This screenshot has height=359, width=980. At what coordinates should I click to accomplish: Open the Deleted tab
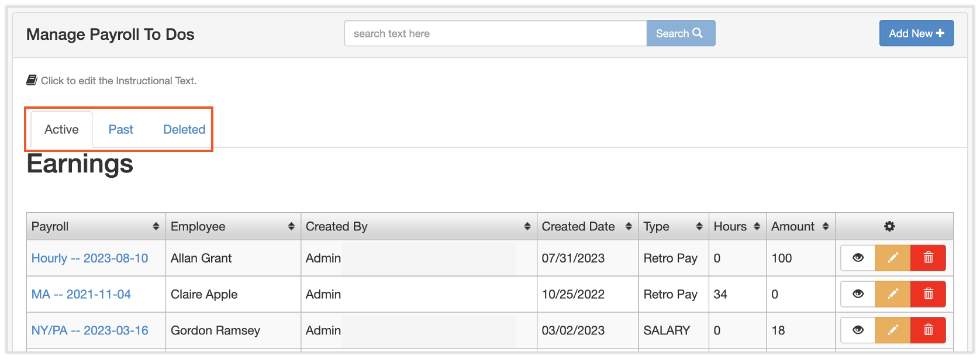[184, 129]
